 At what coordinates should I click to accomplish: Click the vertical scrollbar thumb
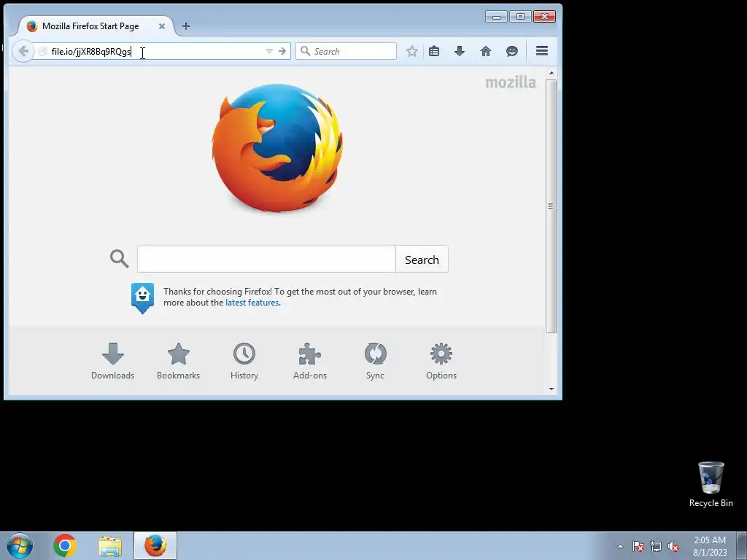tap(551, 206)
